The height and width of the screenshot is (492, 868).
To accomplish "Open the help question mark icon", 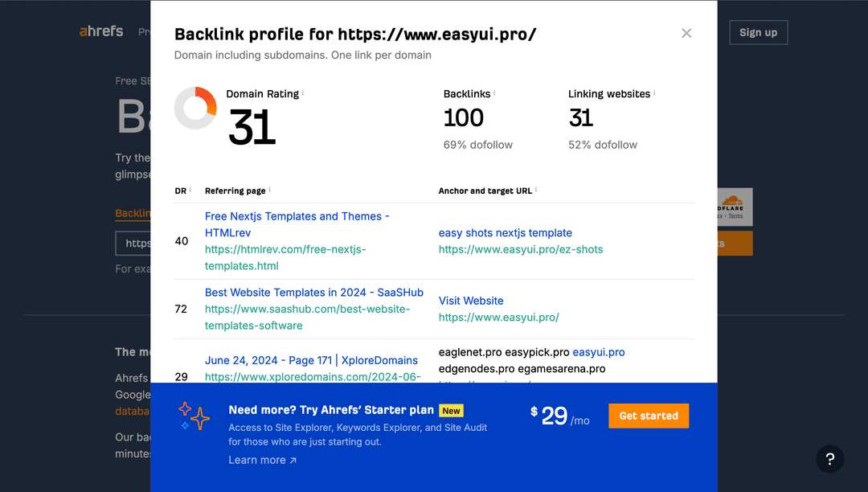I will click(830, 459).
